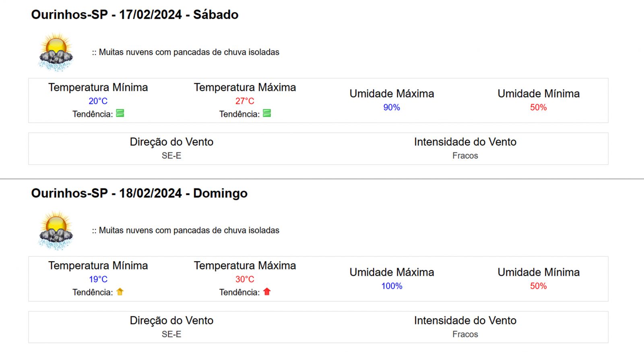
Task: Click Saturday's 27°C maximum temperature value
Action: [x=245, y=101]
